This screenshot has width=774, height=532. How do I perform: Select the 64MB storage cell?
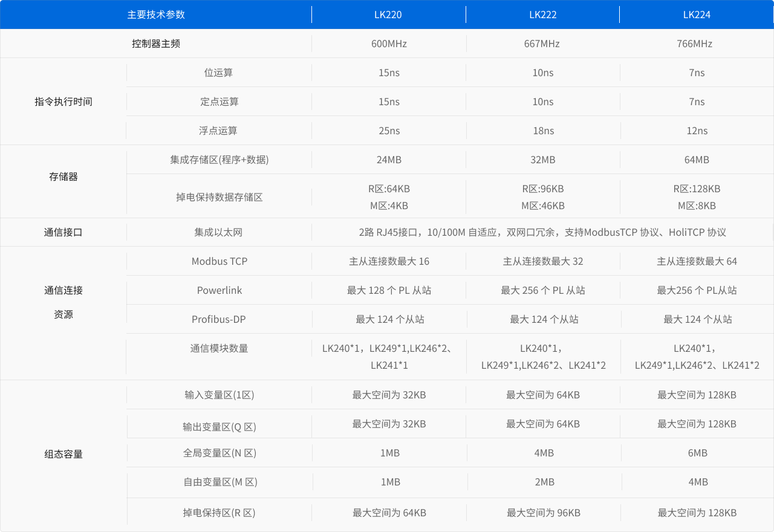[x=697, y=160]
